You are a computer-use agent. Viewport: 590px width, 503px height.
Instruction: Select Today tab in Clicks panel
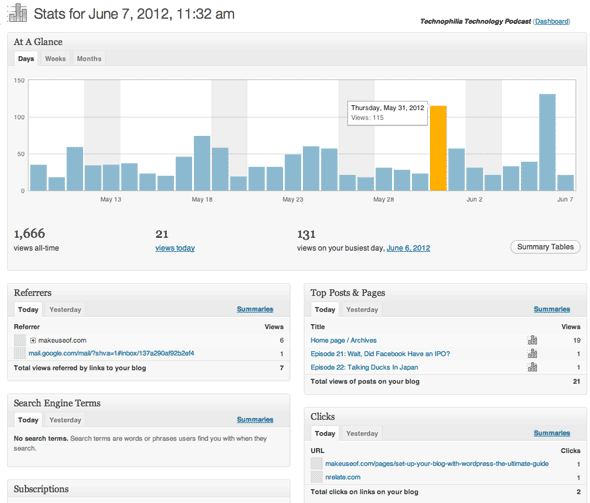point(325,433)
